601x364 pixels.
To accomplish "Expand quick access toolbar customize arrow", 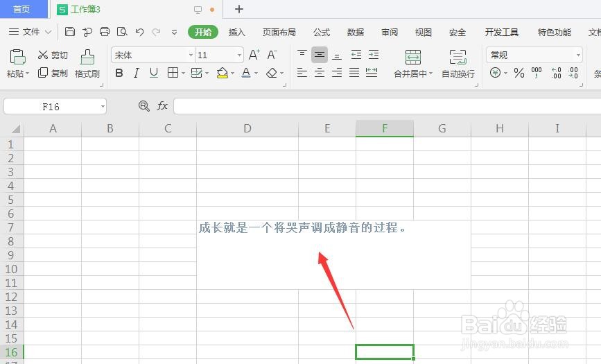I will pyautogui.click(x=174, y=32).
